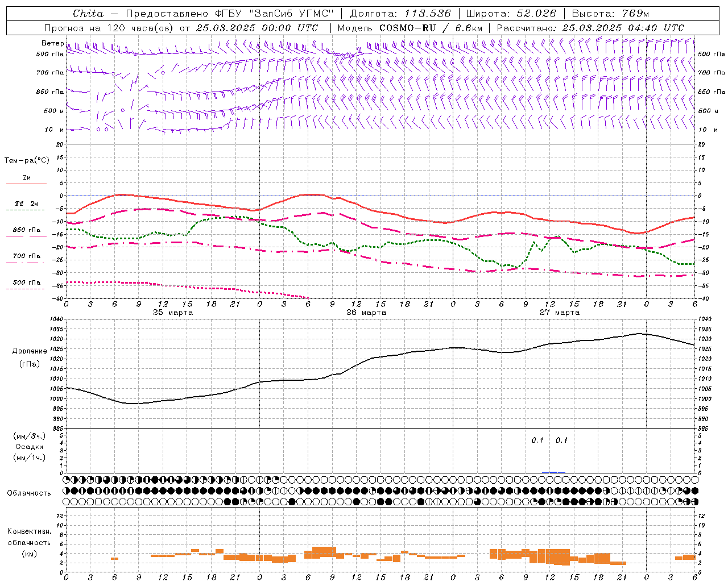Image resolution: width=728 pixels, height=582 pixels.
Task: Click the "Chita" station title
Action: [x=88, y=14]
